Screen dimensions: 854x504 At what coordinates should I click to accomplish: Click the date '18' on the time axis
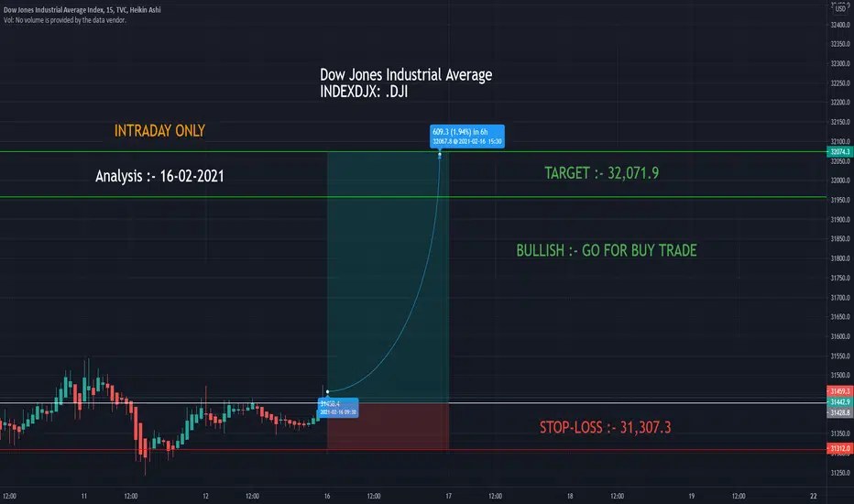(570, 496)
